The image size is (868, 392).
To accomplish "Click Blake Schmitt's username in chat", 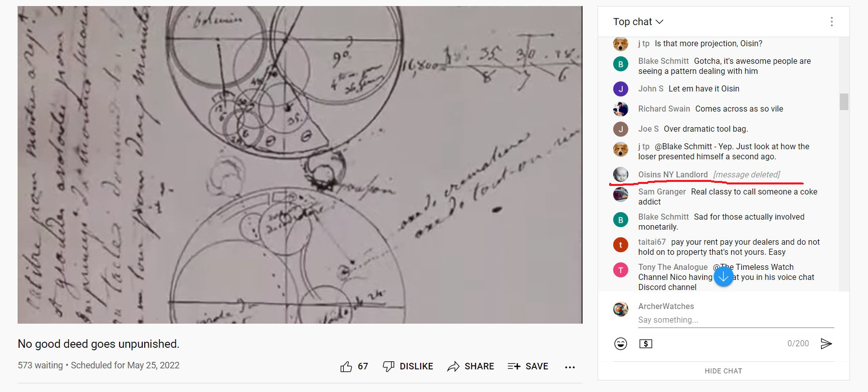I will click(663, 61).
